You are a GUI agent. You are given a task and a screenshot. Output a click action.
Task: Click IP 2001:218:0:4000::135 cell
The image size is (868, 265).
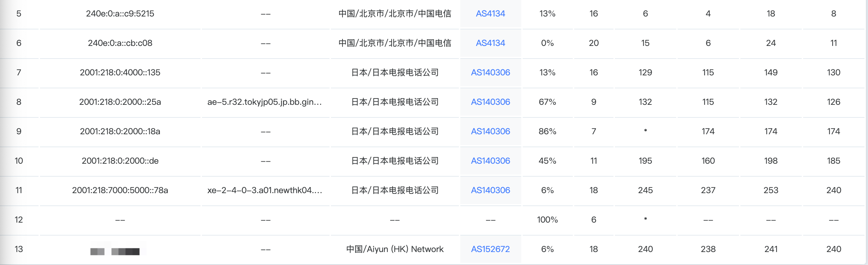point(120,73)
